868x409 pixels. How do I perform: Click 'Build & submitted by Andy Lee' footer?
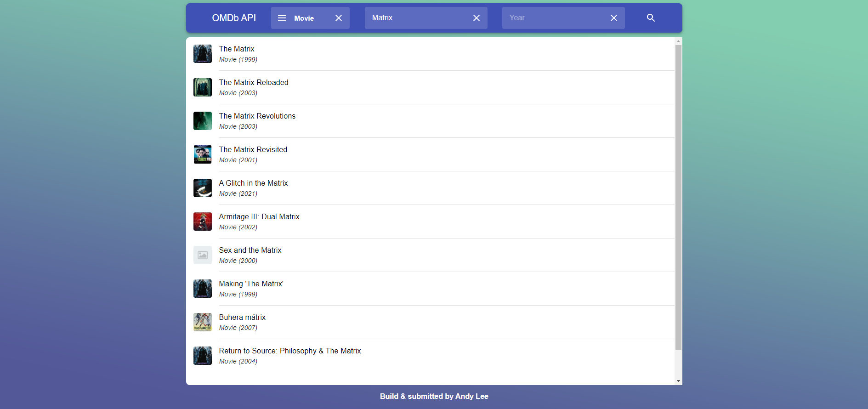pyautogui.click(x=434, y=396)
